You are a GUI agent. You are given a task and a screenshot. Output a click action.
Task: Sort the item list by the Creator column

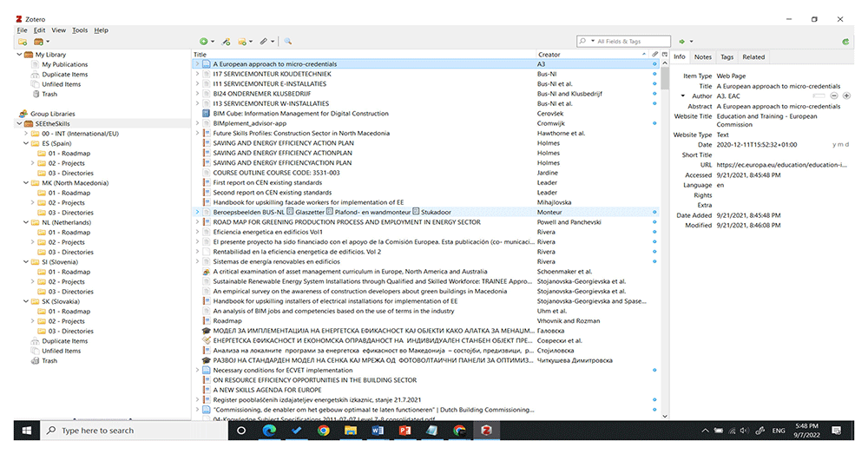click(592, 55)
